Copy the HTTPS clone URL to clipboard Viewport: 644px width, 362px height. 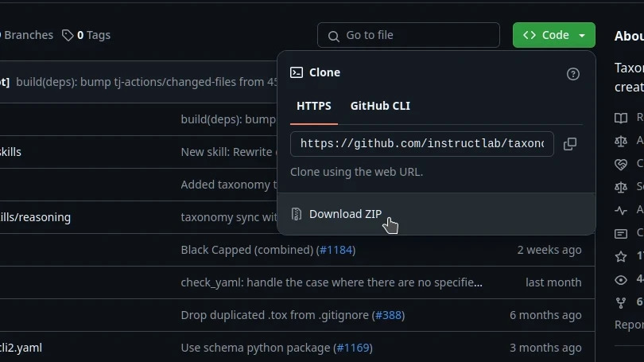(569, 144)
